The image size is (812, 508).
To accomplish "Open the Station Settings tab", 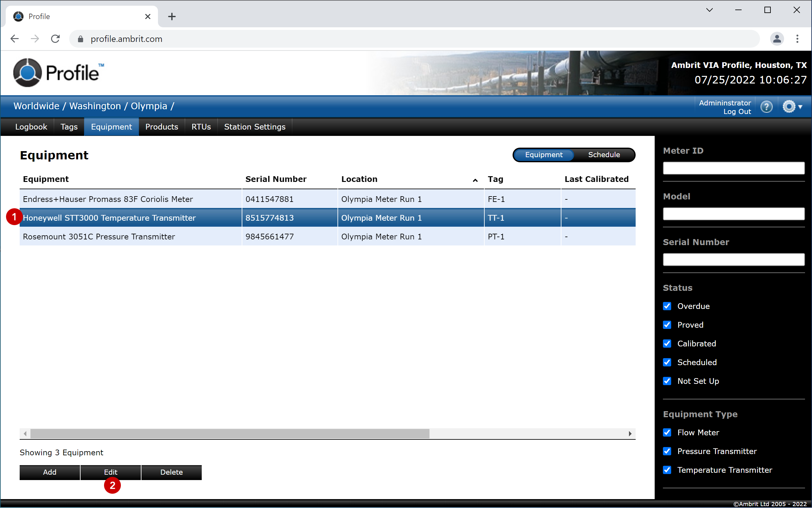I will point(255,127).
